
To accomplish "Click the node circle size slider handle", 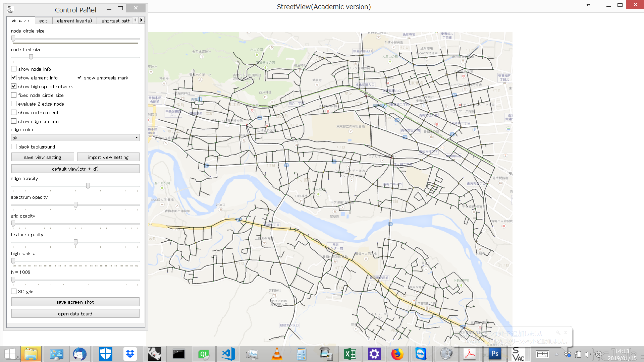I will tap(13, 39).
